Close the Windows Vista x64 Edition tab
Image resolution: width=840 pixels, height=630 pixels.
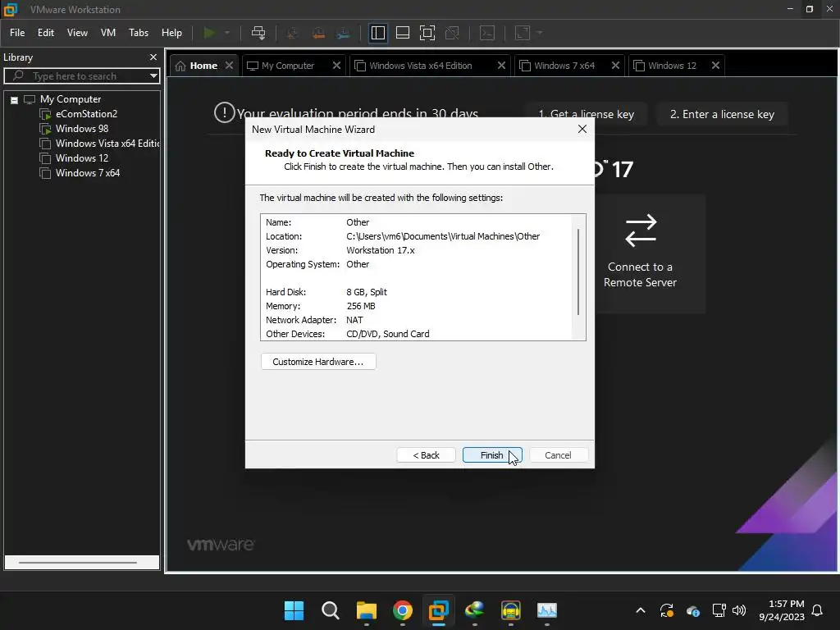[501, 66]
